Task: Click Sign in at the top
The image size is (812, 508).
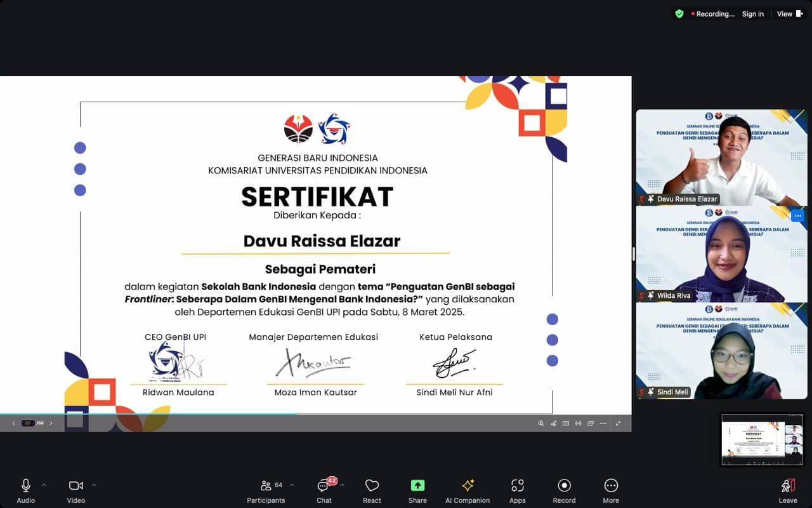Action: point(753,14)
